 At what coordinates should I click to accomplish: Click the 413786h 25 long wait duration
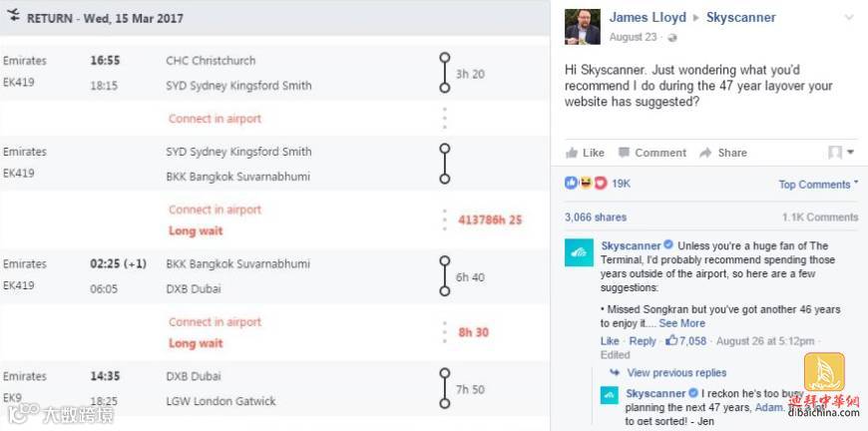(490, 219)
